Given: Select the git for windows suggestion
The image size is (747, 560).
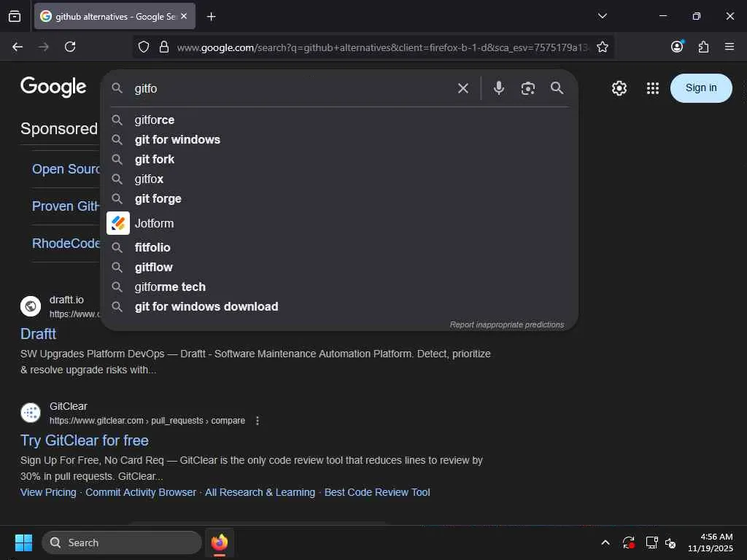Looking at the screenshot, I should point(339,139).
